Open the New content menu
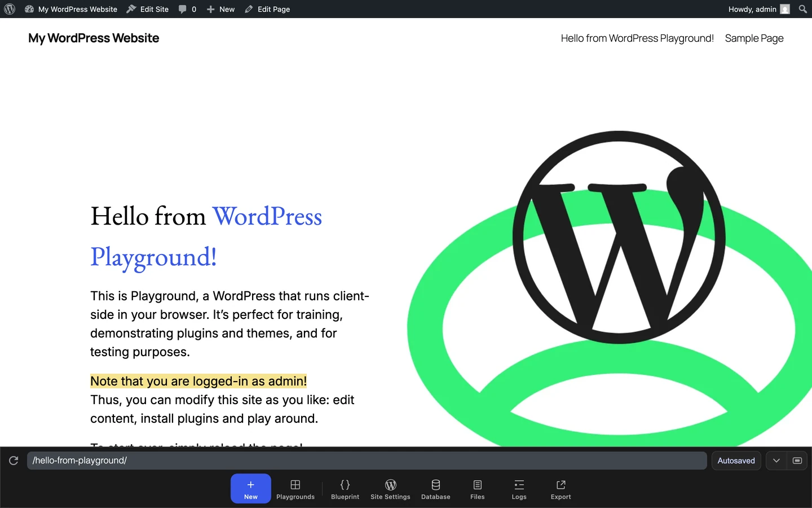 [220, 9]
